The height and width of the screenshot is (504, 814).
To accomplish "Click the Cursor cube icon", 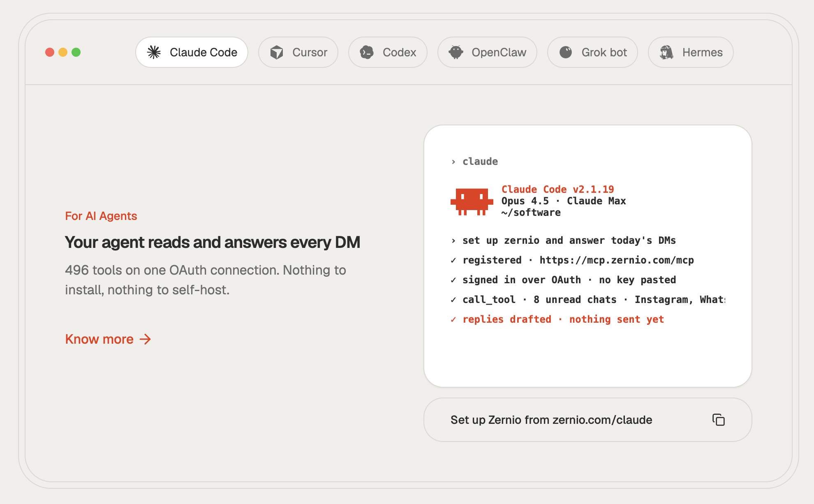I will 277,52.
